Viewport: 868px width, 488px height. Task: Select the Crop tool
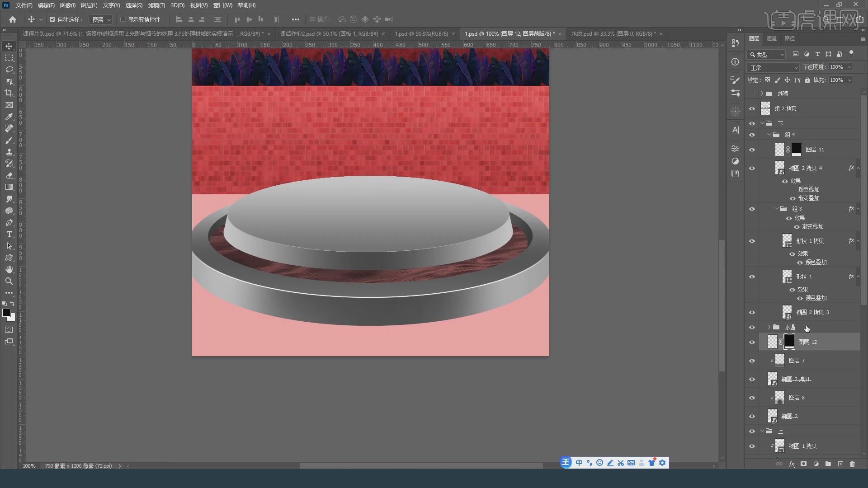9,93
